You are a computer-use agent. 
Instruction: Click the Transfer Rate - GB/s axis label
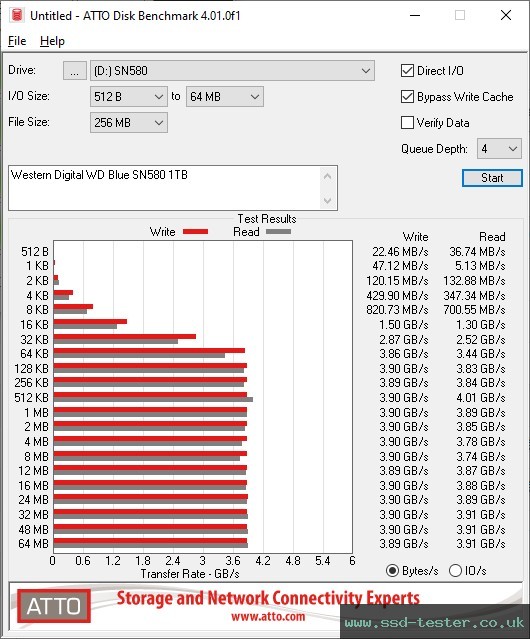pyautogui.click(x=190, y=574)
